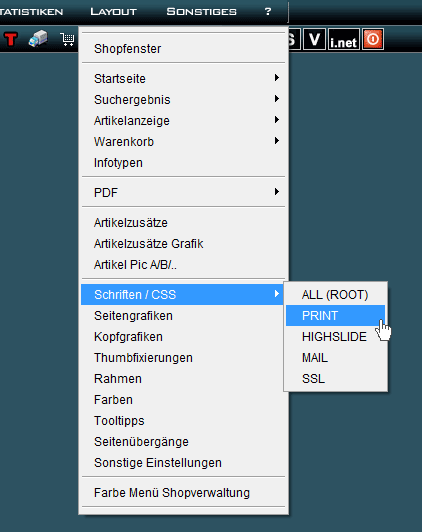Open the delivery truck toolbar icon
The height and width of the screenshot is (532, 422).
[38, 39]
